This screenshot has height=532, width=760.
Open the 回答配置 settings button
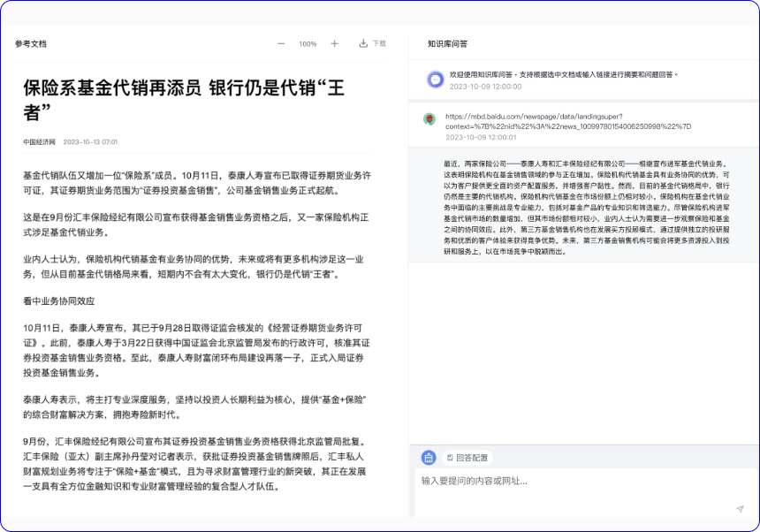[467, 458]
